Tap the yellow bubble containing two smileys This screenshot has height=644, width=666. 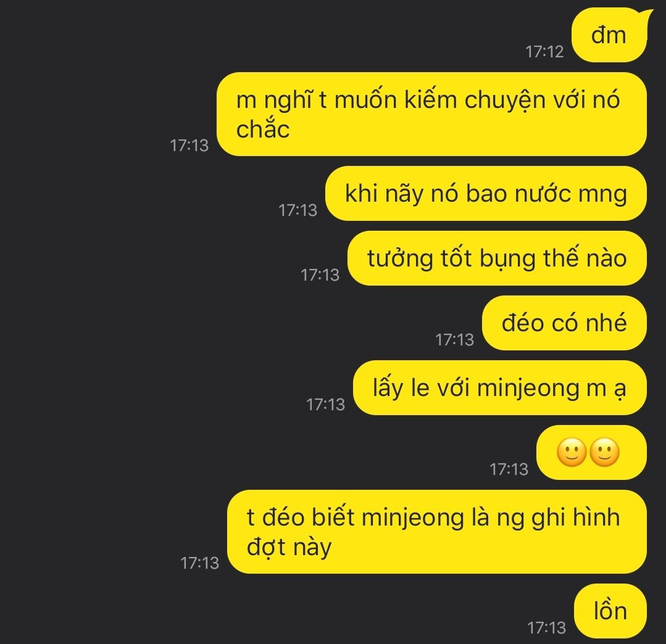tap(591, 453)
